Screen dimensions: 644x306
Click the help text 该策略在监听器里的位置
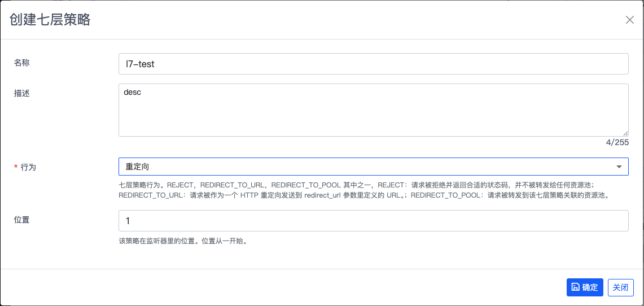click(x=183, y=241)
